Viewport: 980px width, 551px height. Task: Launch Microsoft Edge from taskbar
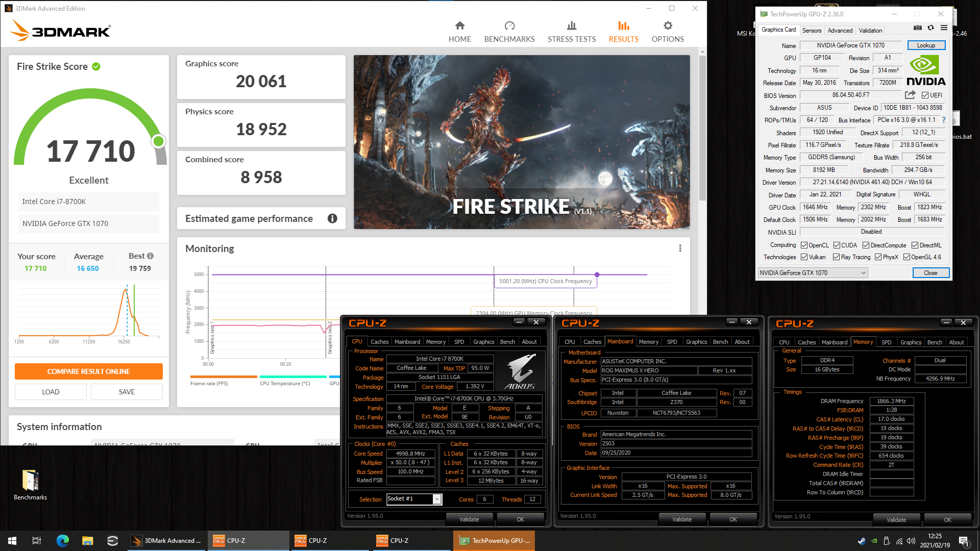pos(62,541)
